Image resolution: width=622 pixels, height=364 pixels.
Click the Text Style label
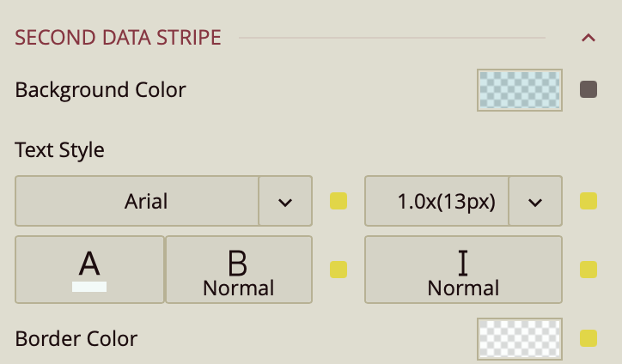click(60, 150)
